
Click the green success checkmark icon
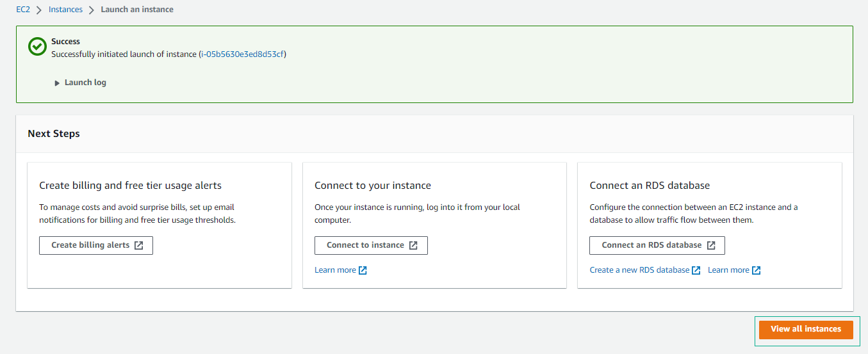point(37,46)
